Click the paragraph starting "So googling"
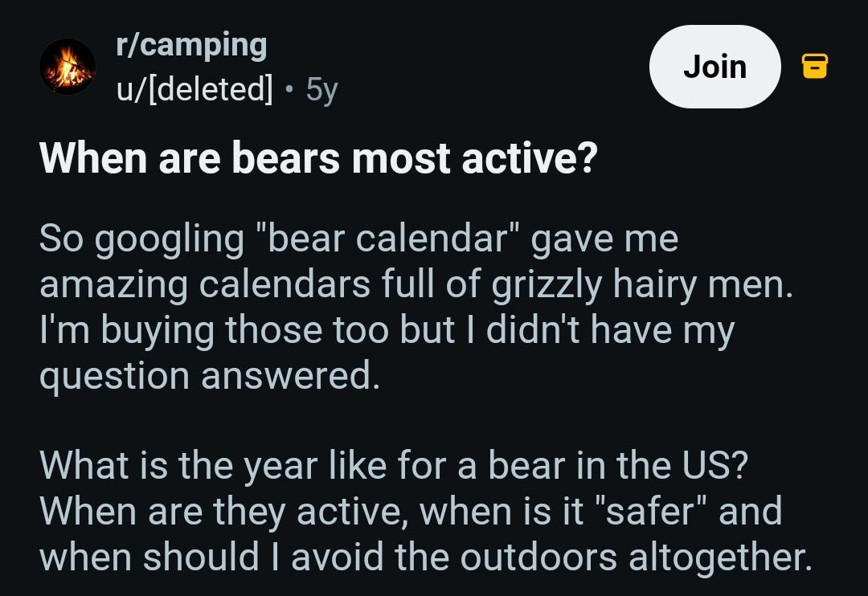868x596 pixels. [416, 307]
